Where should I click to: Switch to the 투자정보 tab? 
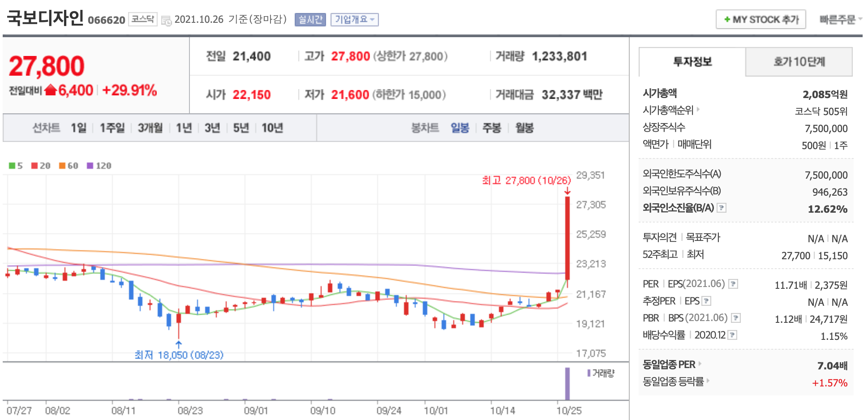click(x=692, y=62)
